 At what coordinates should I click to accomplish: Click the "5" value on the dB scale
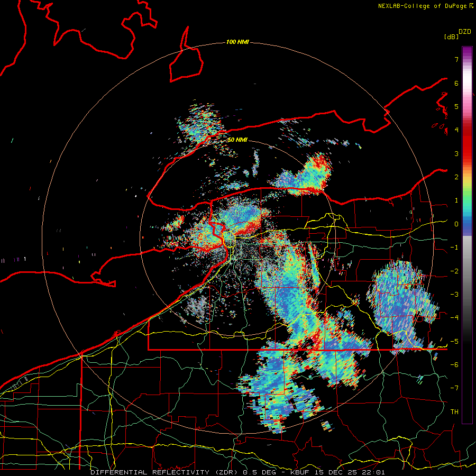pos(456,106)
